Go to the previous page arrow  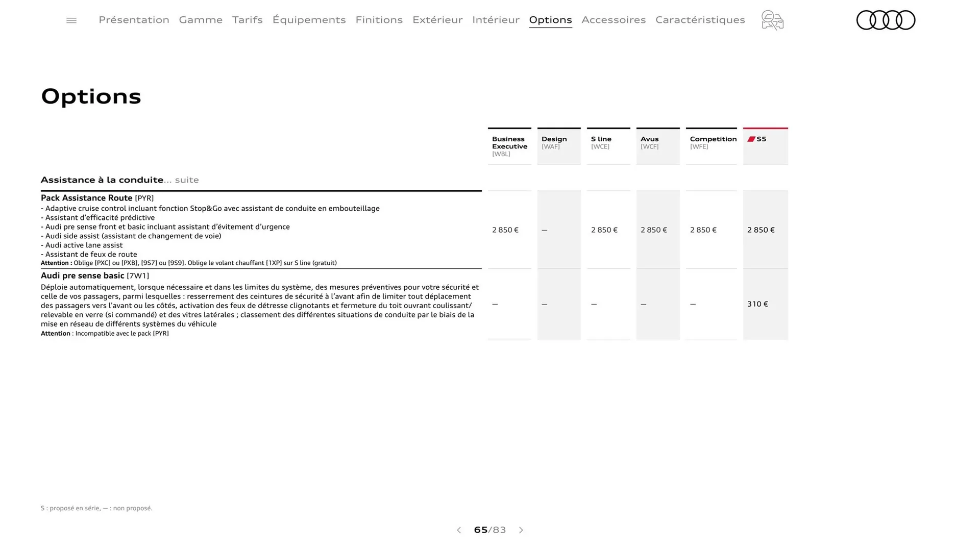tap(459, 530)
